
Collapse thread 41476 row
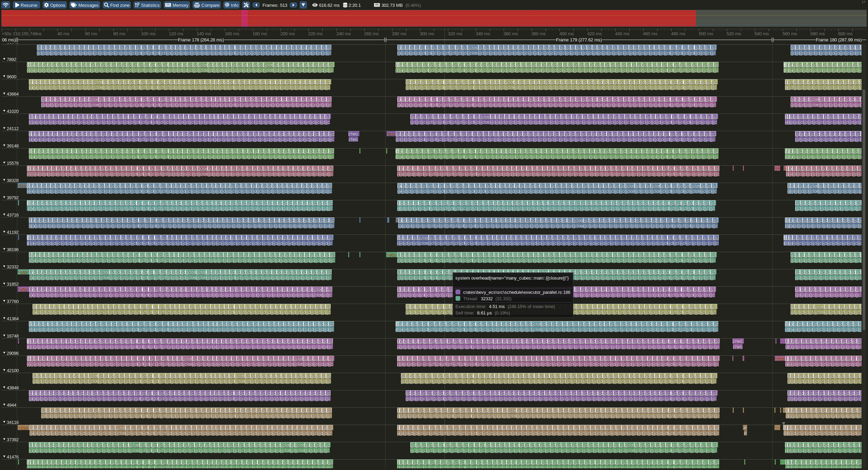pyautogui.click(x=4, y=457)
